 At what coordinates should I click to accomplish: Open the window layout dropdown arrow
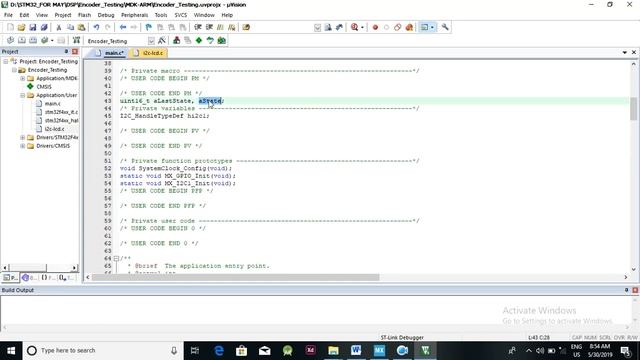click(x=432, y=27)
